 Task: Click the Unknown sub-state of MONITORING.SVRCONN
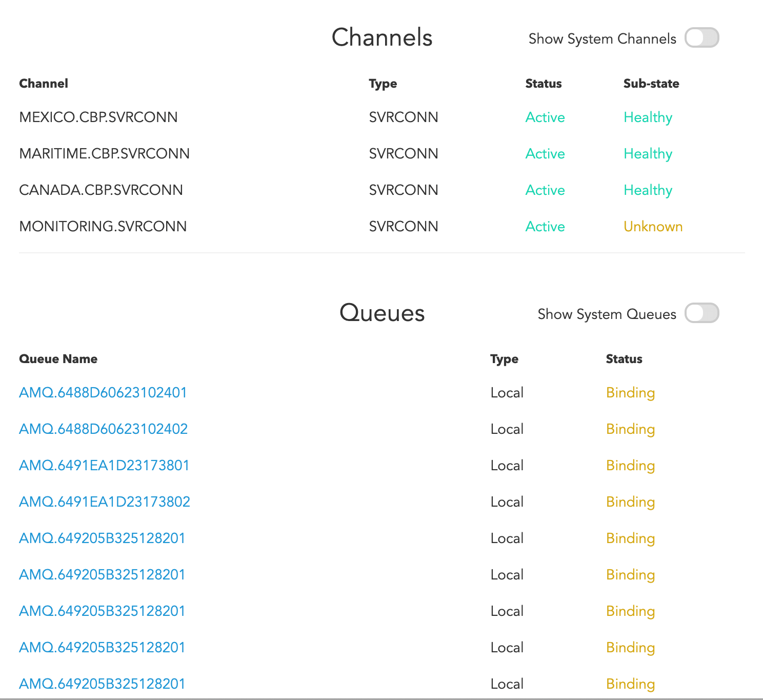coord(653,227)
